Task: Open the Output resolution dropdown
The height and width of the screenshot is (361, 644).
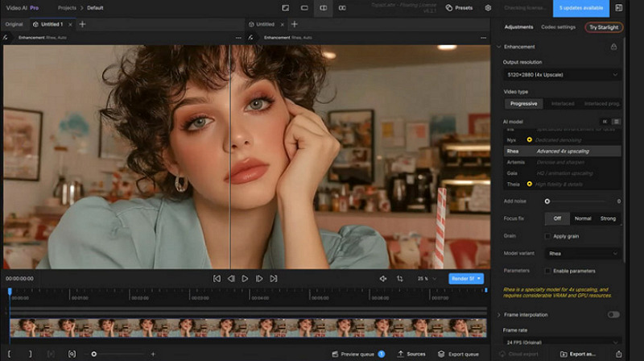Action: point(562,75)
